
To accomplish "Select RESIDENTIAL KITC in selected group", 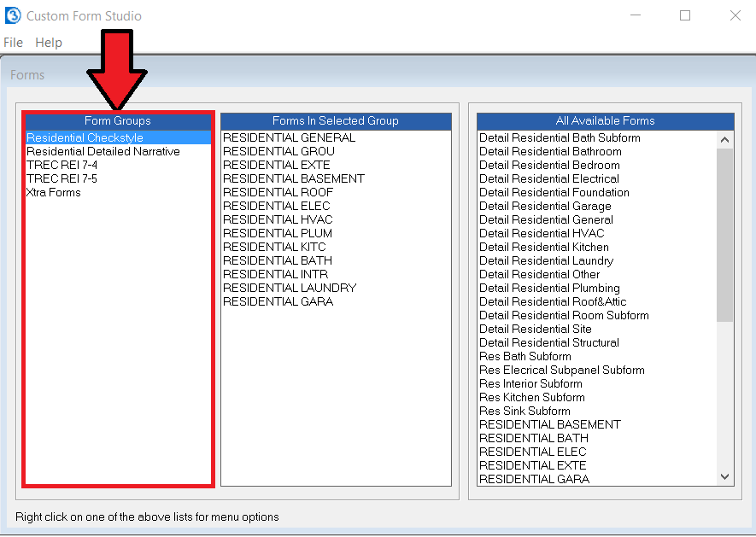I will tap(336, 247).
